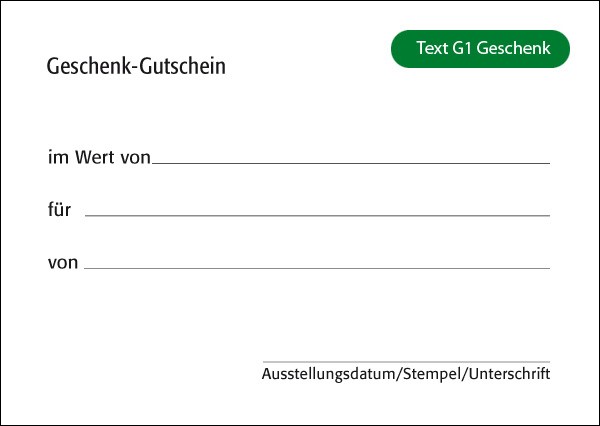Click the blank line next to für
Screen dimensions: 600x426
(317, 216)
